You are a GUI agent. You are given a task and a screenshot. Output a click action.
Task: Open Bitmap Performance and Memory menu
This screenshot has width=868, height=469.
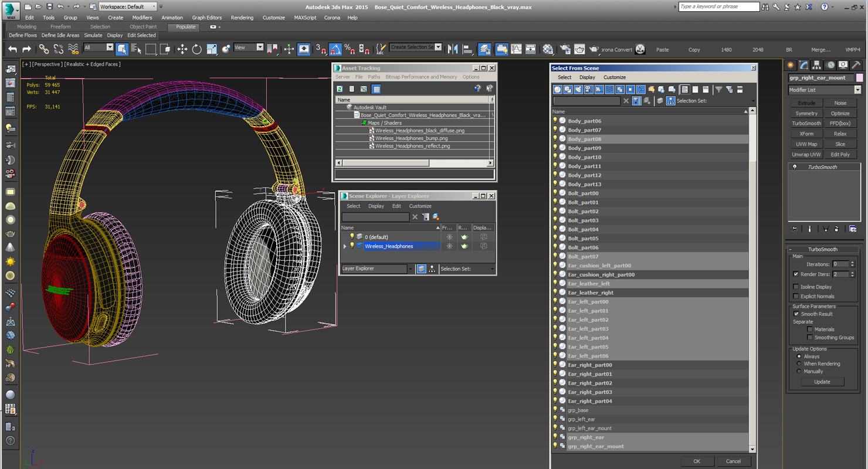(x=421, y=77)
